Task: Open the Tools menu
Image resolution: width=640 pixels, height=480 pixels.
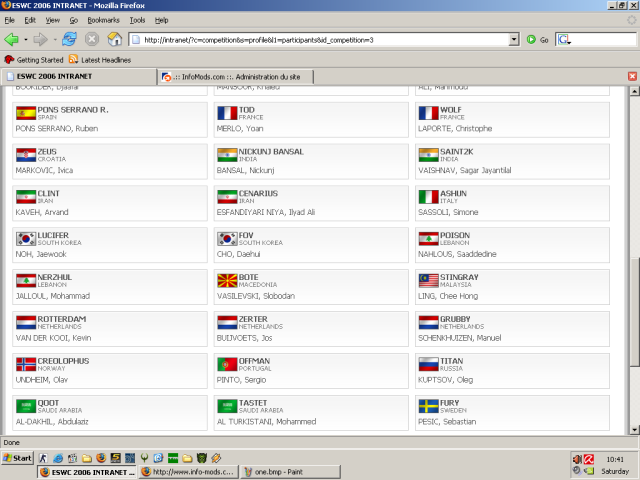Action: (x=137, y=20)
